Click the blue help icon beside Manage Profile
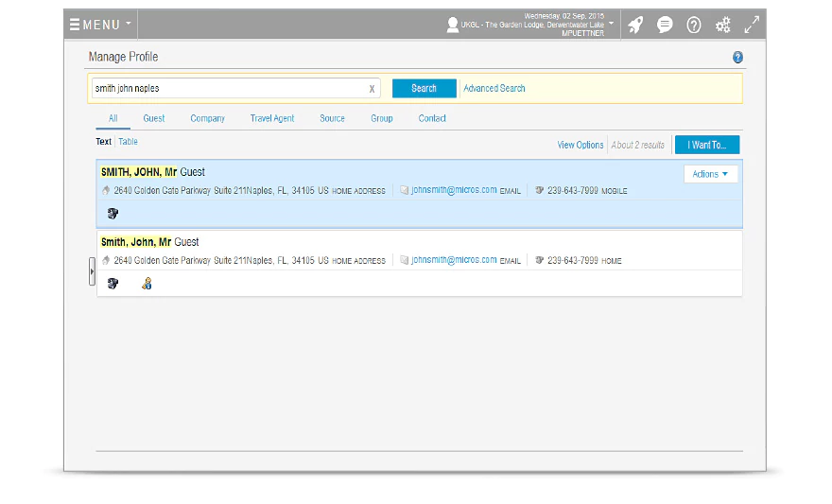Viewport: 832px width, 504px height. coord(737,58)
